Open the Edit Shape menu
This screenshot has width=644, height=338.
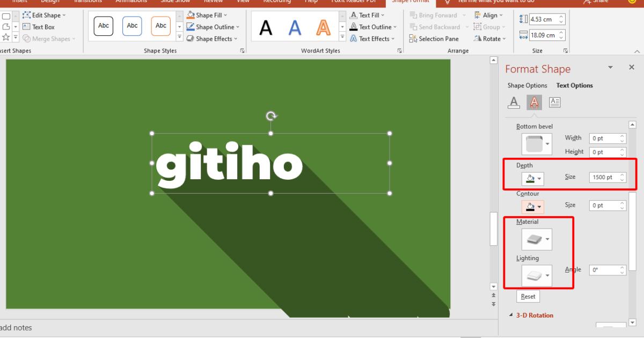click(x=44, y=16)
